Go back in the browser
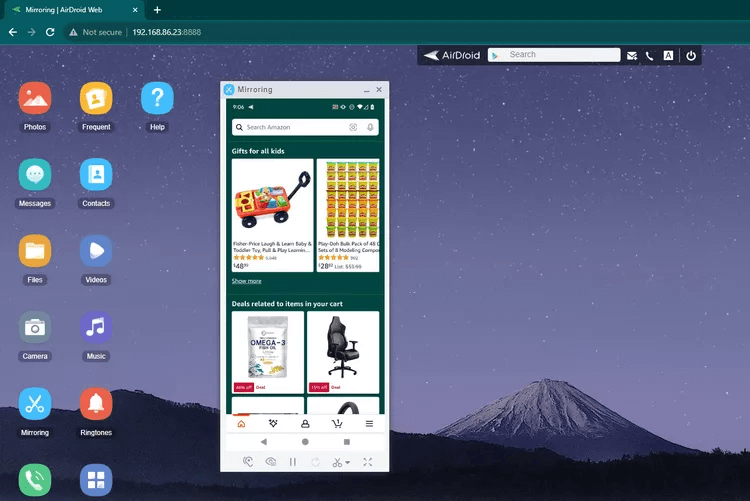This screenshot has width=750, height=501. (x=13, y=32)
